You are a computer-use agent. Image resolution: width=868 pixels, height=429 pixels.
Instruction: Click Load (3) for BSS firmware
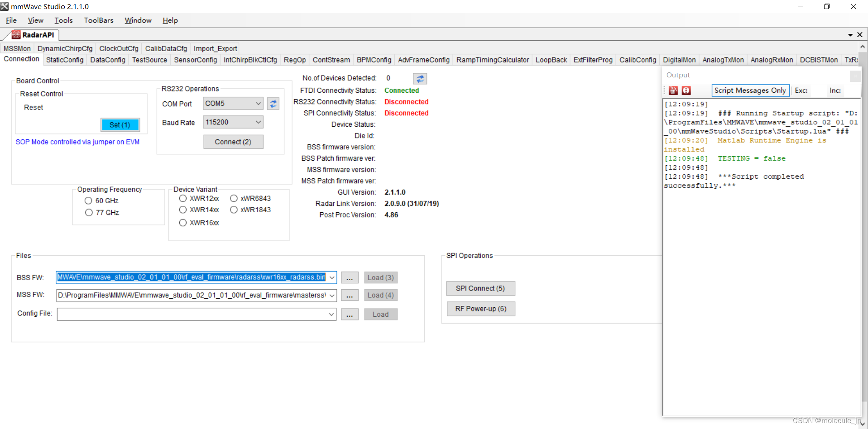(381, 278)
